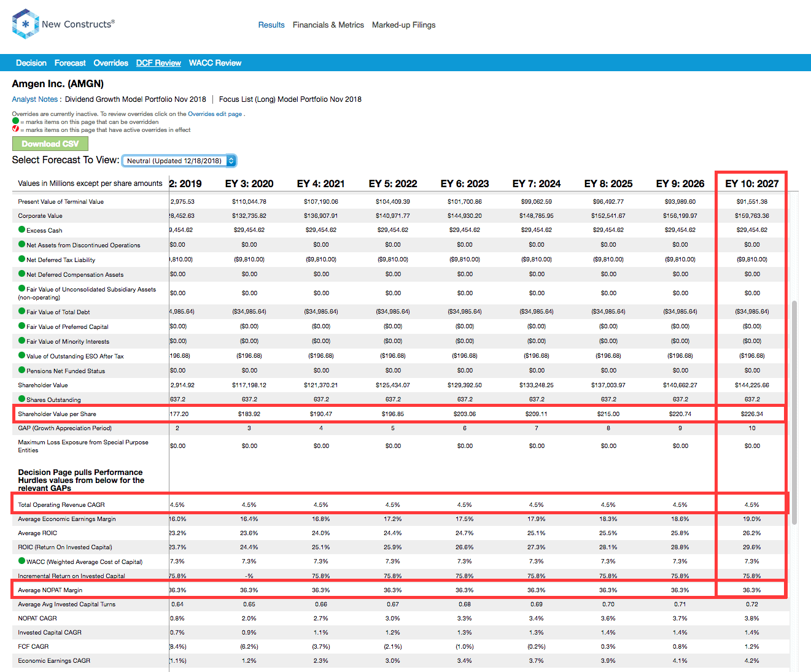Click the red checkmark legend icon for active overrides
Image resolution: width=811 pixels, height=672 pixels.
tap(15, 129)
